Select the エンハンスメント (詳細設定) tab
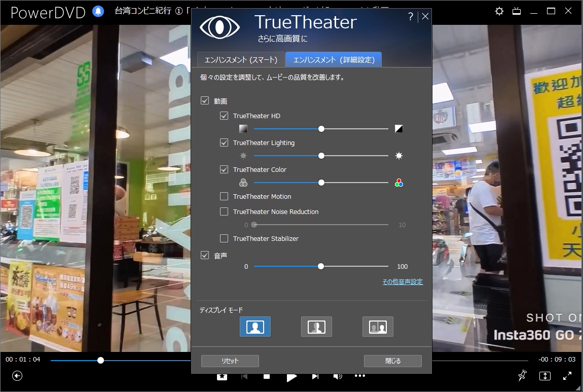This screenshot has height=392, width=583. (334, 60)
